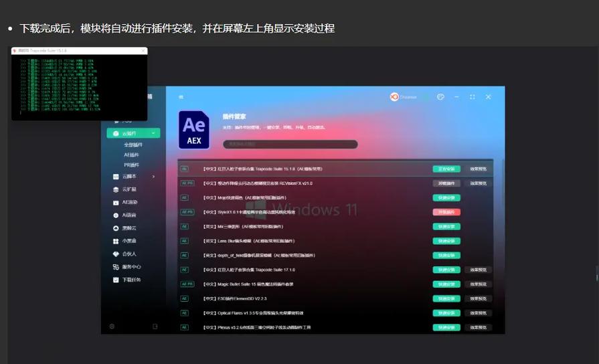Click 效果预览 on Trapcode Suite 15.1.8 row
Viewport: 599px width, 364px height.
click(479, 169)
